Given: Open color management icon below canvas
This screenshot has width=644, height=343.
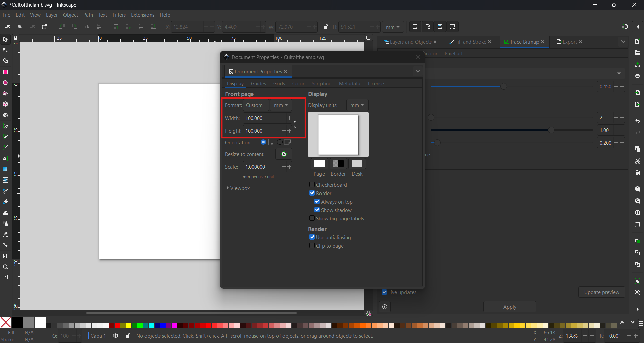Looking at the screenshot, I should 369,313.
